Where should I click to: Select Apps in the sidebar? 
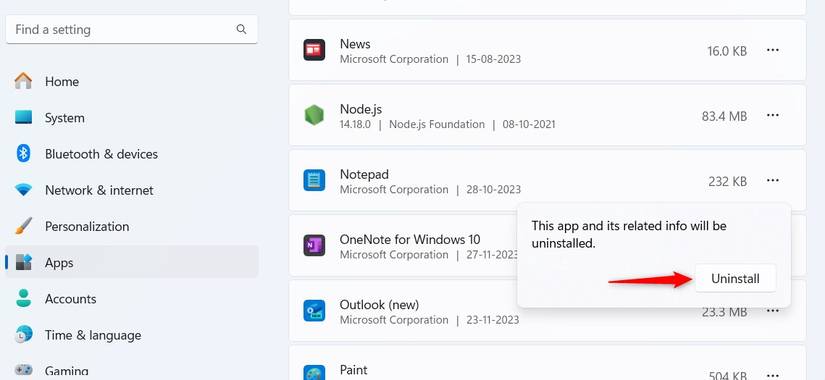132,262
